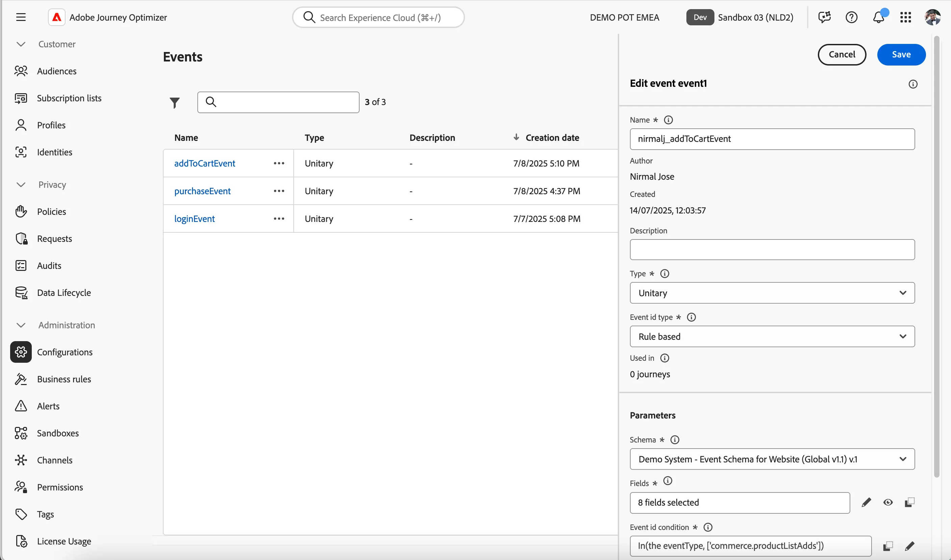
Task: Click the Save button
Action: [x=901, y=54]
